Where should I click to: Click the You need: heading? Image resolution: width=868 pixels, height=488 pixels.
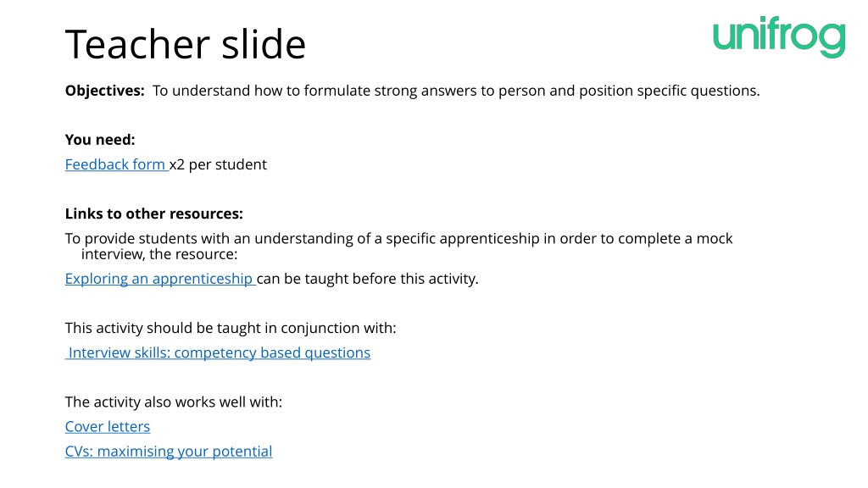[100, 140]
